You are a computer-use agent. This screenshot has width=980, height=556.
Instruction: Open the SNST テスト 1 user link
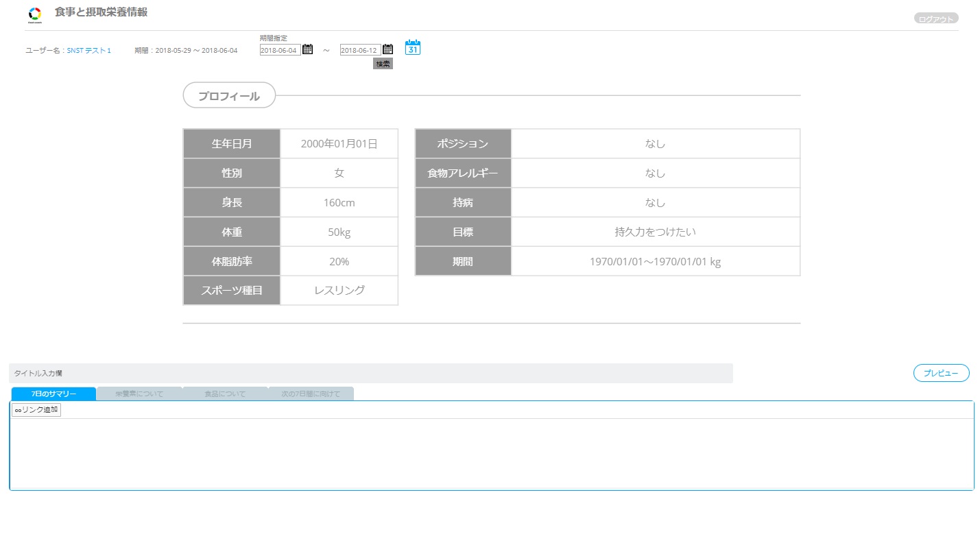88,51
